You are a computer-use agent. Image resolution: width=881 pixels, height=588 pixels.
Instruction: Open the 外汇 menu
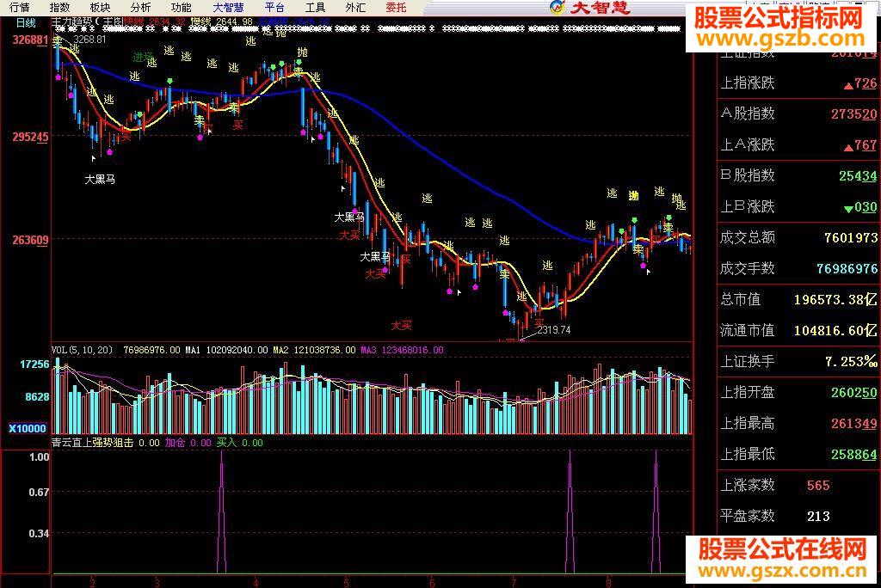pos(355,7)
